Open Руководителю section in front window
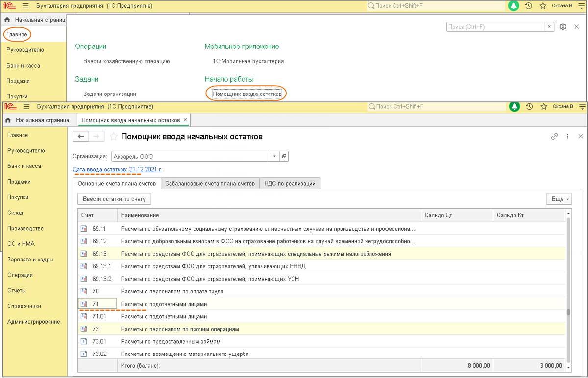588x378 pixels. pyautogui.click(x=26, y=151)
